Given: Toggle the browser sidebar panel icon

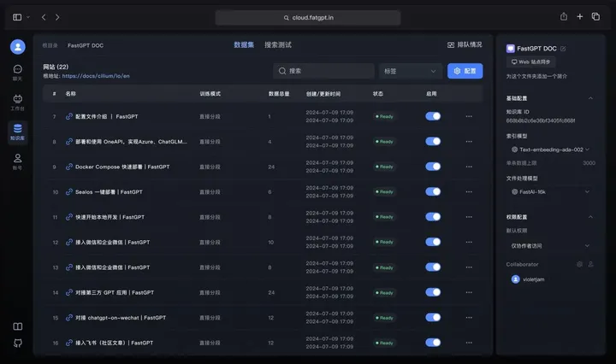Looking at the screenshot, I should pos(17,17).
